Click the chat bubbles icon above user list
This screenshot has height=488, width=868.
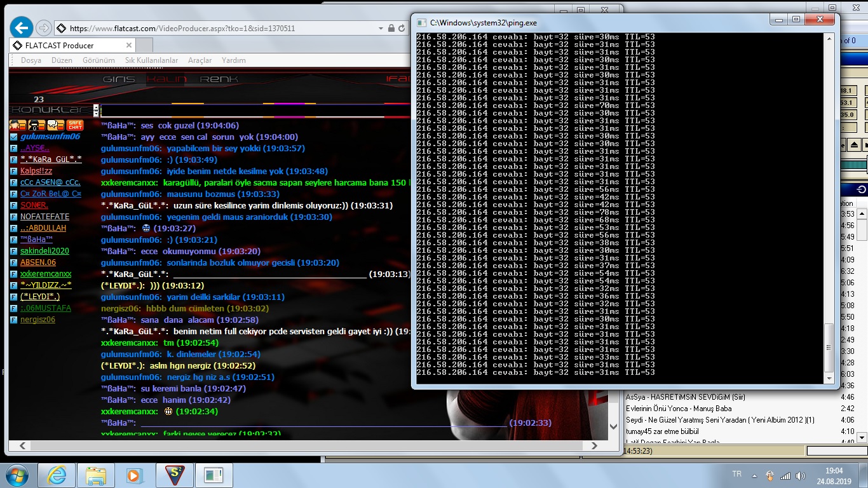56,125
